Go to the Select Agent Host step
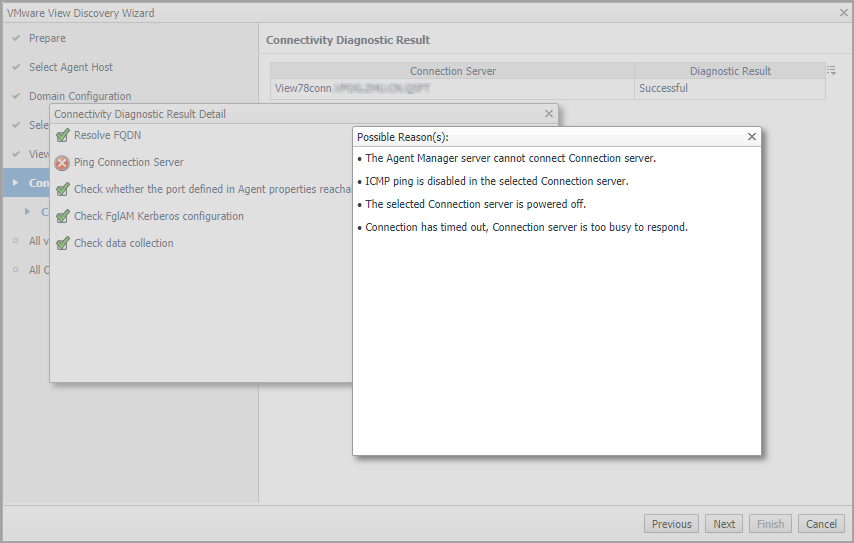Viewport: 854px width, 543px height. point(70,67)
